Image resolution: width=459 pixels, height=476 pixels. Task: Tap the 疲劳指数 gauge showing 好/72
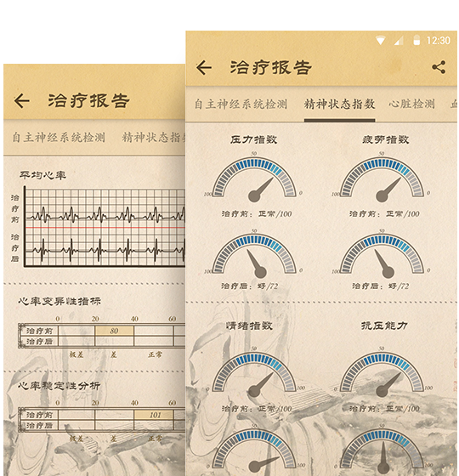pyautogui.click(x=382, y=256)
